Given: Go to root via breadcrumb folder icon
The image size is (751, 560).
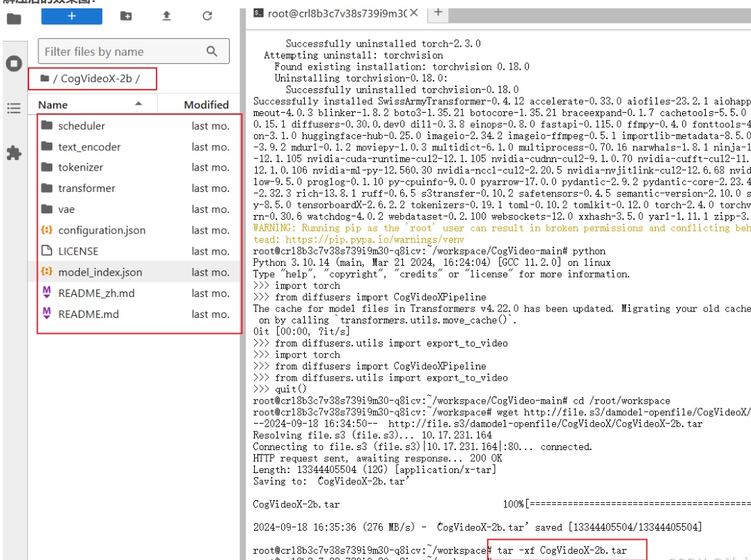Looking at the screenshot, I should (x=45, y=78).
